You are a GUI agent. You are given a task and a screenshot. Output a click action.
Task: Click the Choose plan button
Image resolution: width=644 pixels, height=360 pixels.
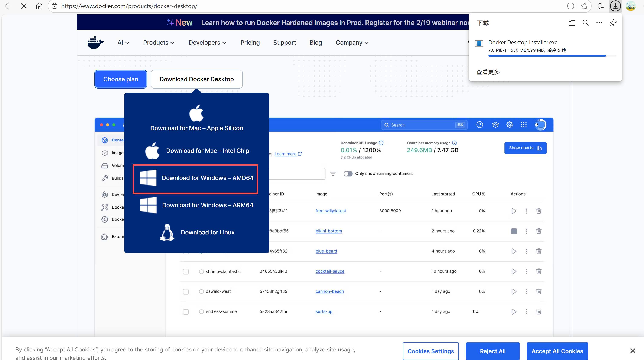121,79
